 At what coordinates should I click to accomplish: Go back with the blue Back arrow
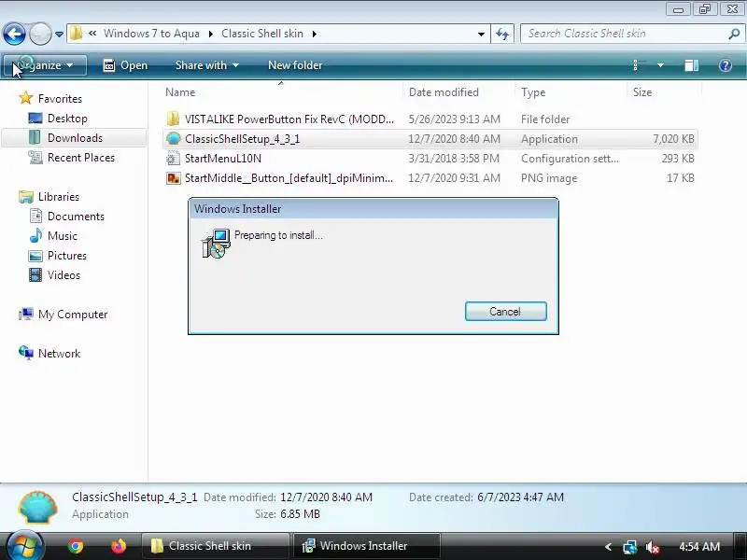point(14,34)
